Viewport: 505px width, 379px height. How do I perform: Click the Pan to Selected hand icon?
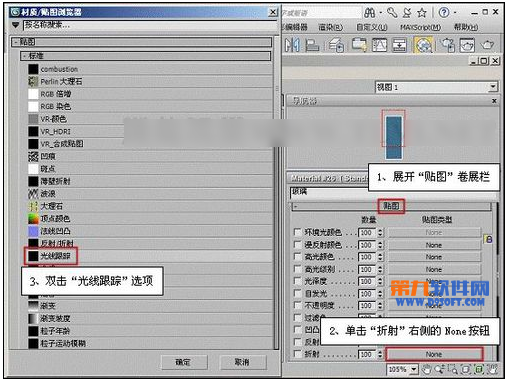[x=492, y=369]
